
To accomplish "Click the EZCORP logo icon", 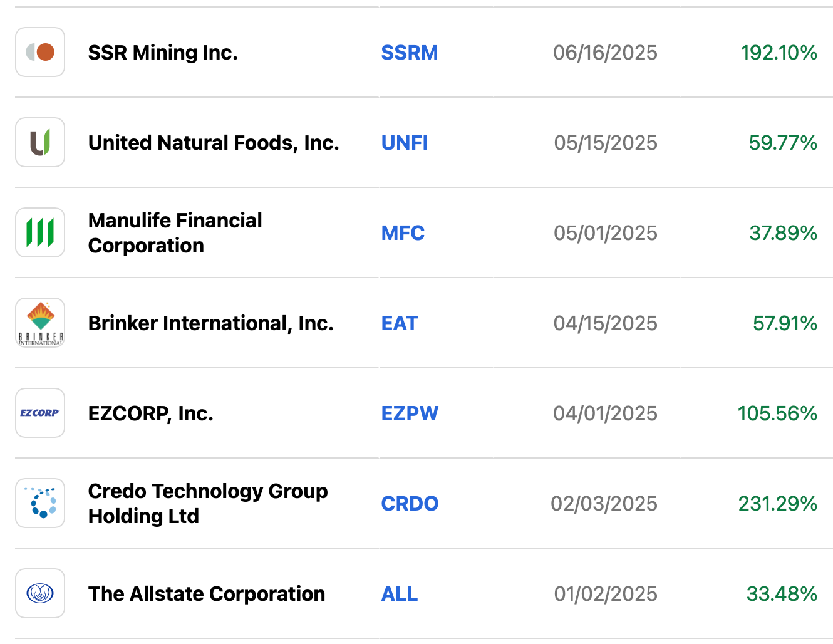I will pyautogui.click(x=40, y=413).
